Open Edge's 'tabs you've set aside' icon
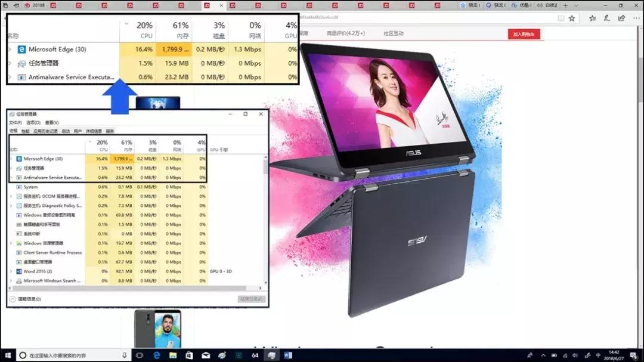The height and width of the screenshot is (362, 644). [x=5, y=5]
